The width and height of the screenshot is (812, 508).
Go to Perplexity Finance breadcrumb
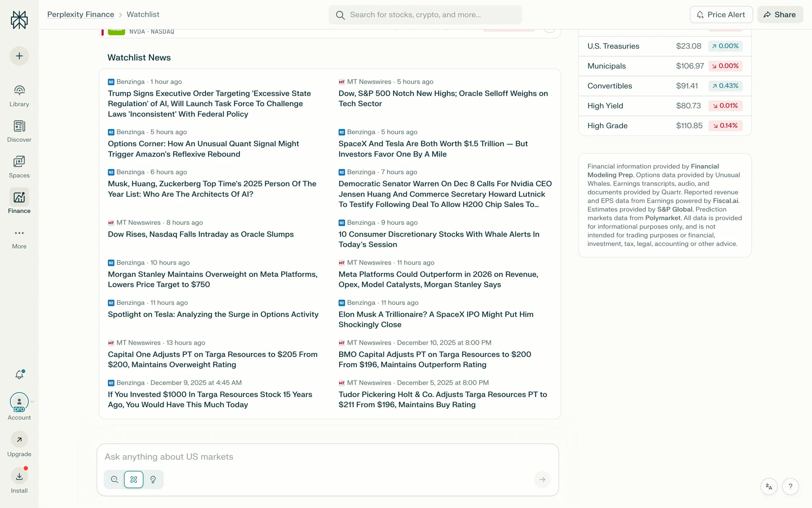[x=80, y=14]
